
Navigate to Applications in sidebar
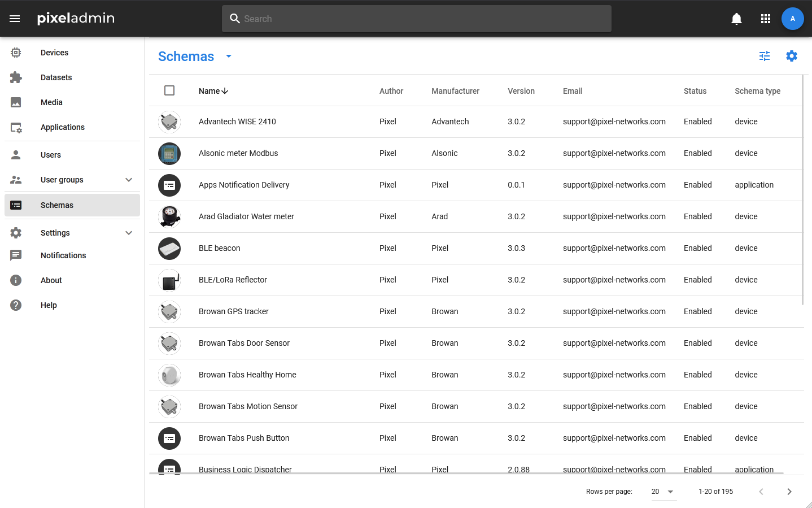tap(62, 127)
